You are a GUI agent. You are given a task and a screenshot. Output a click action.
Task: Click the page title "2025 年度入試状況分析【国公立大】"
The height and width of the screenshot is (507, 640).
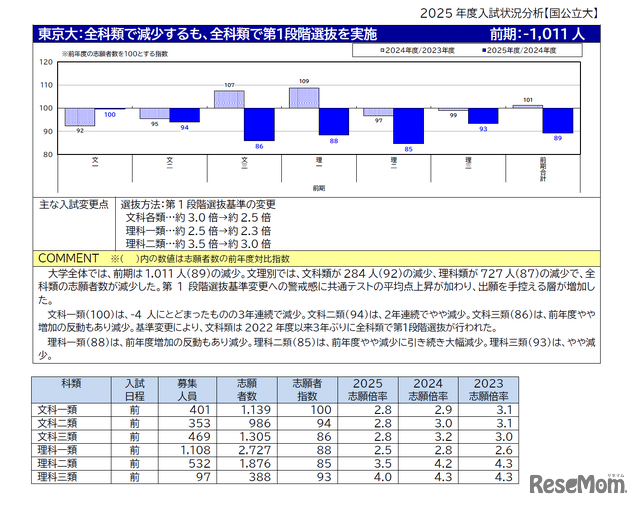click(509, 13)
